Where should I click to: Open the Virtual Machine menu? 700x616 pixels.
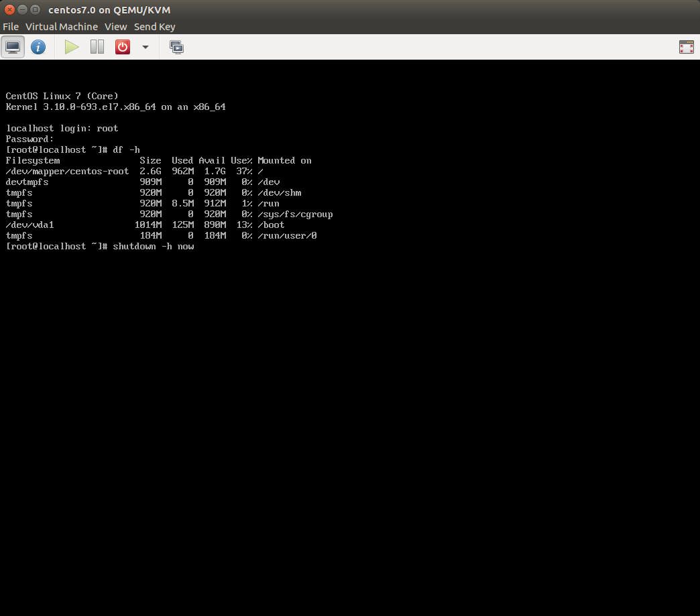62,27
